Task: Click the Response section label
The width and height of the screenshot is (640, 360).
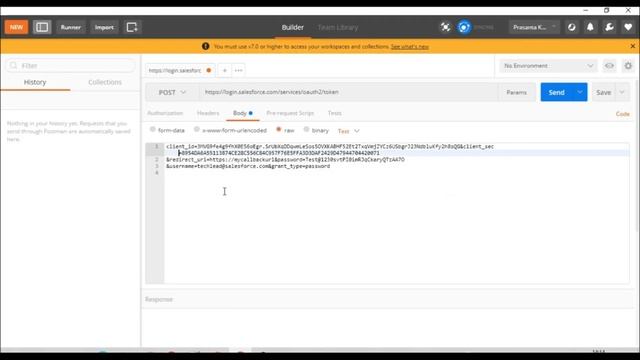Action: (159, 299)
